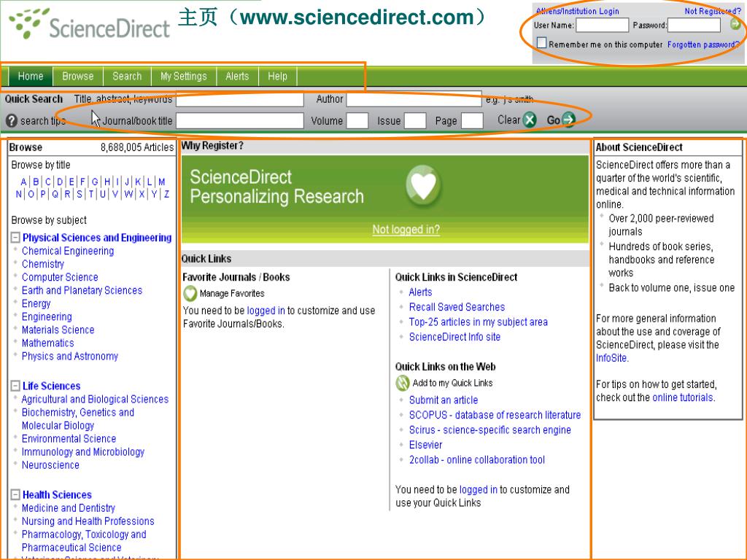Click the InfoSite link

pyautogui.click(x=612, y=358)
